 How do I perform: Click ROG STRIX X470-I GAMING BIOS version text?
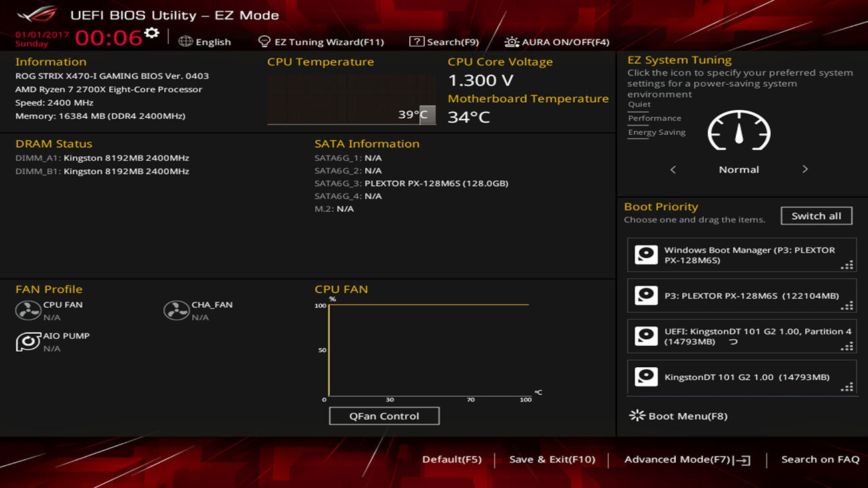pos(112,76)
